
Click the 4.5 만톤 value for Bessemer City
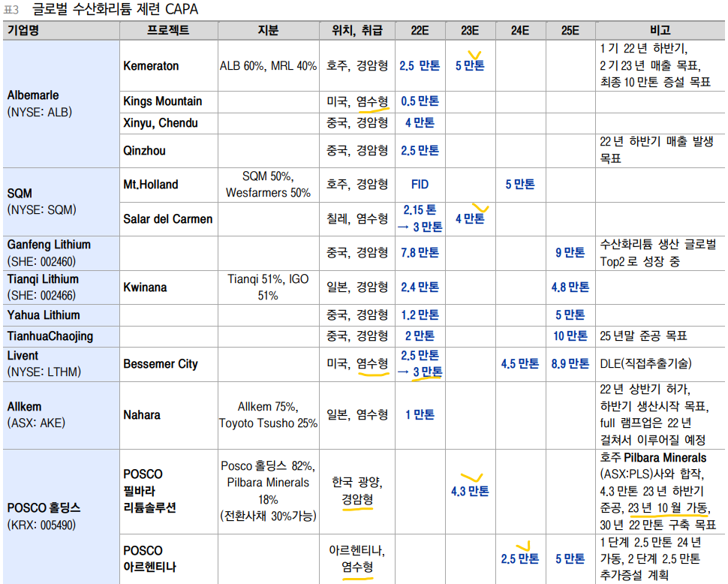(520, 364)
